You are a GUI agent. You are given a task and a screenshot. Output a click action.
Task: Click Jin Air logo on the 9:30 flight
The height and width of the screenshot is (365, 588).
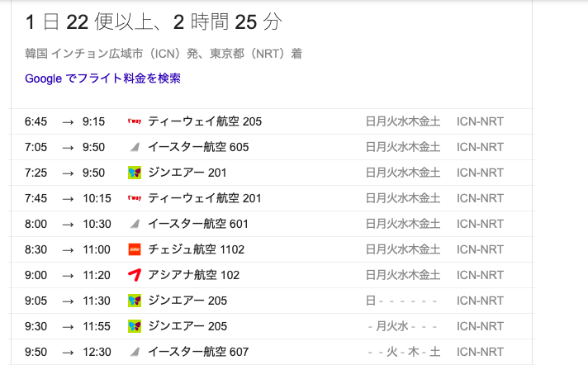click(x=135, y=326)
